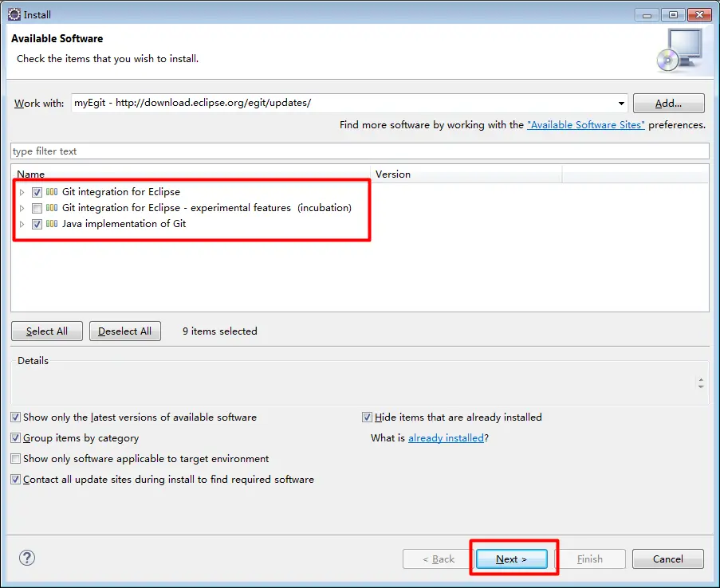Uncheck Java implementation of Git checkbox
Screen dimensions: 720x588
tap(37, 224)
